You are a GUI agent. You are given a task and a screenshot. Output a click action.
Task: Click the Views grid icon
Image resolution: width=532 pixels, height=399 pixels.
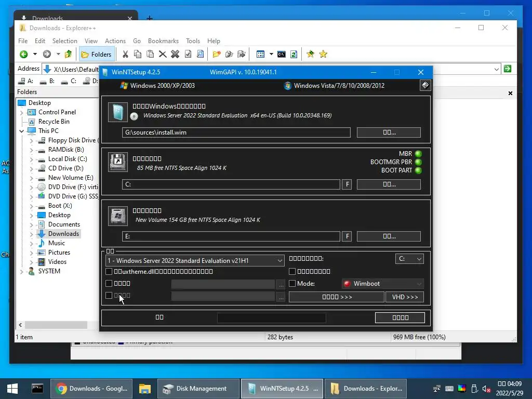261,54
